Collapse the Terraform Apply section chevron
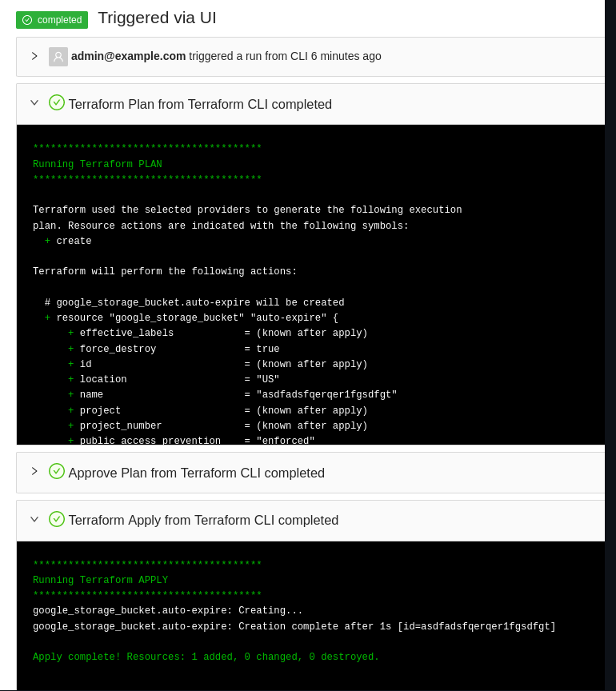 click(x=34, y=519)
